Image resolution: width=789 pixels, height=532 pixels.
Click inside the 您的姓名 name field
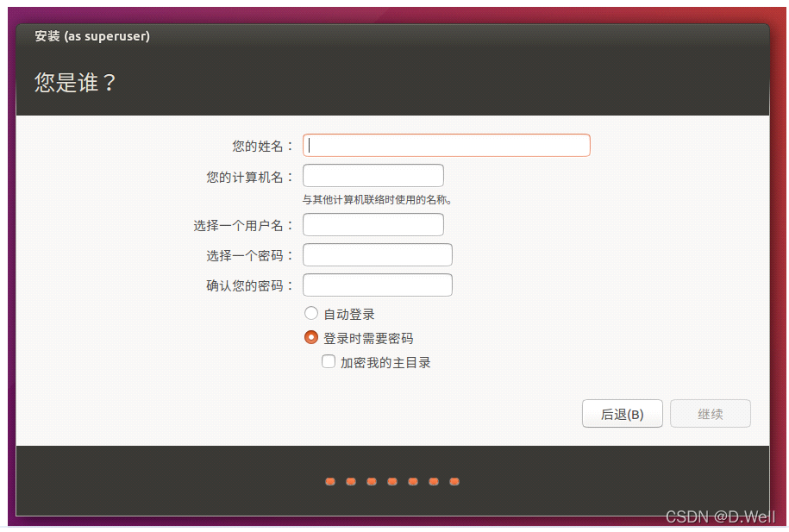(x=445, y=145)
